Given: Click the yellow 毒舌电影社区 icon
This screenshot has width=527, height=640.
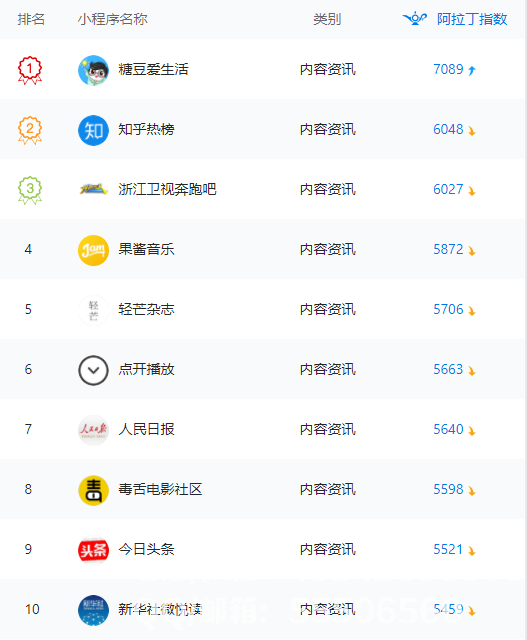Looking at the screenshot, I should (x=93, y=490).
